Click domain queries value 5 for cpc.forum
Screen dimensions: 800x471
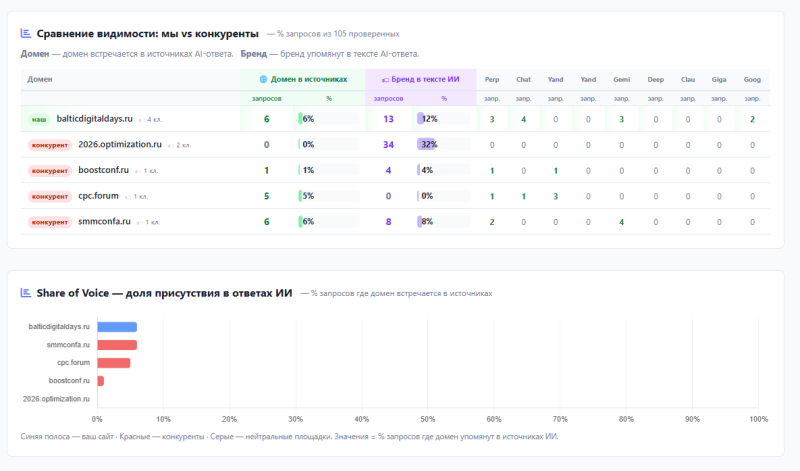[x=266, y=196]
